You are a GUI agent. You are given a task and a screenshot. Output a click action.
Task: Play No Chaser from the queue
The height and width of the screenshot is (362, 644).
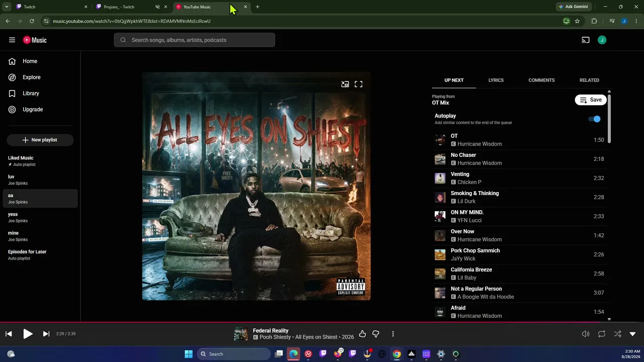point(519,159)
